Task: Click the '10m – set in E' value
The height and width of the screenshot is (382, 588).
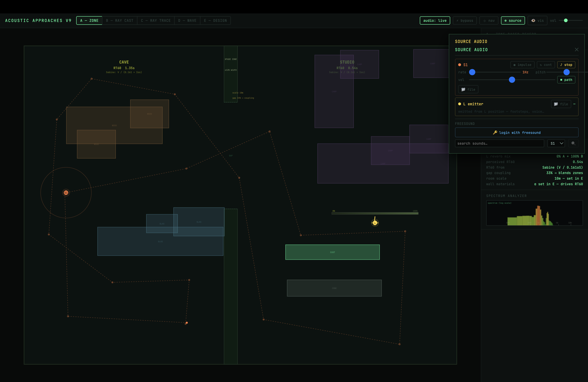Action: (568, 178)
